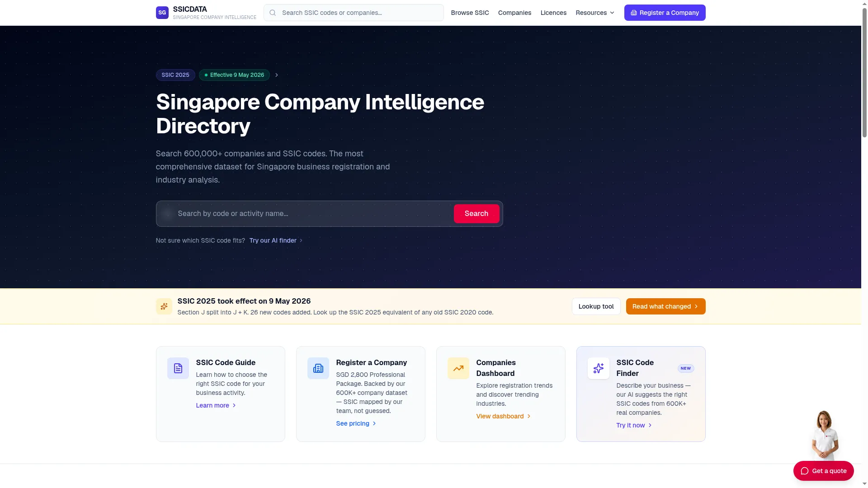Click the chat bubble icon on Get a quote
This screenshot has width=868, height=488.
point(805,471)
